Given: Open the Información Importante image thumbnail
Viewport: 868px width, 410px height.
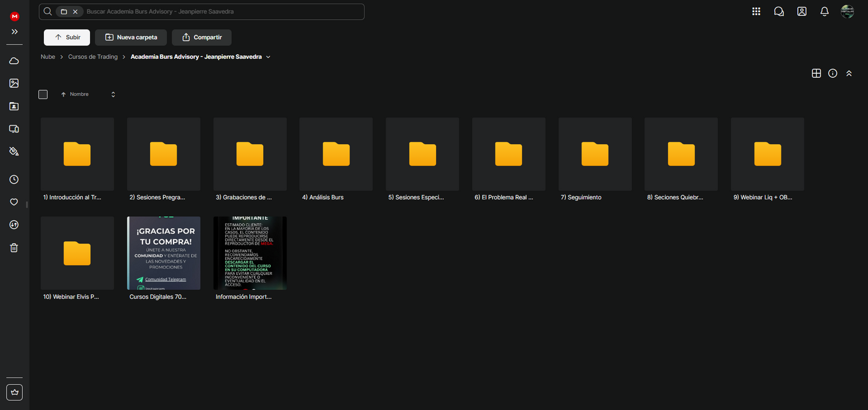Looking at the screenshot, I should 250,253.
